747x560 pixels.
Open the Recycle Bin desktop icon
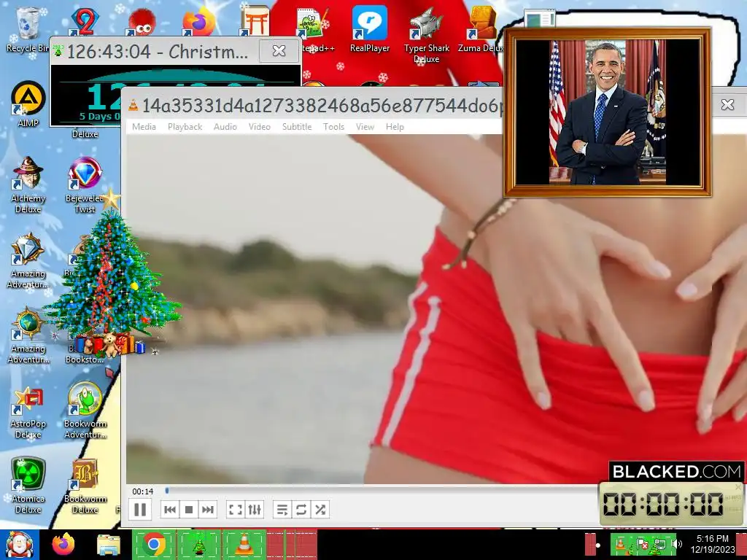click(28, 29)
